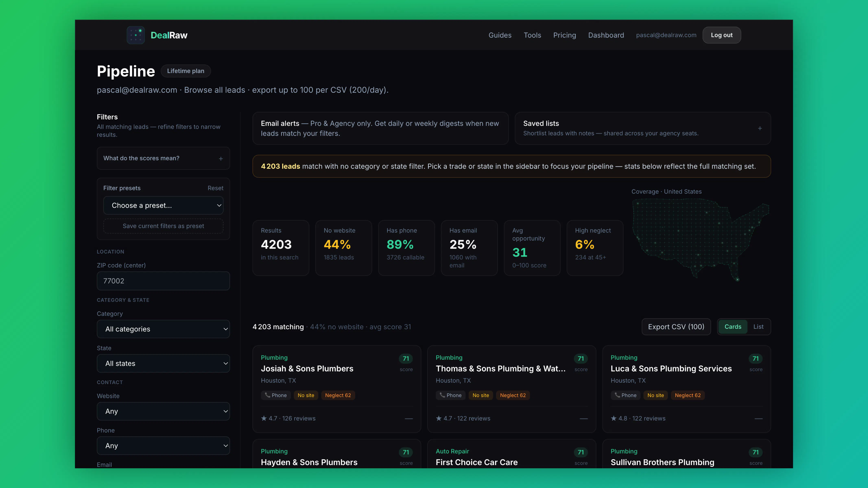Click the Results 4203 stat card
The height and width of the screenshot is (488, 868).
point(281,248)
